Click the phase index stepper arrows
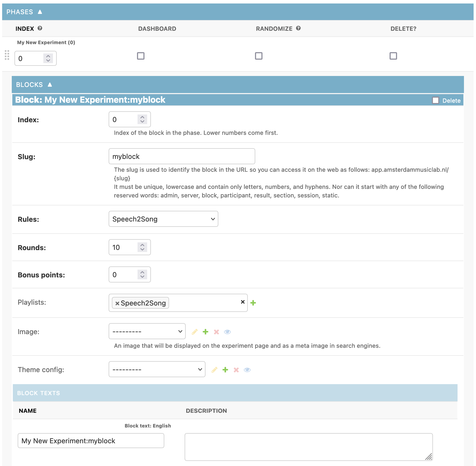 click(48, 58)
